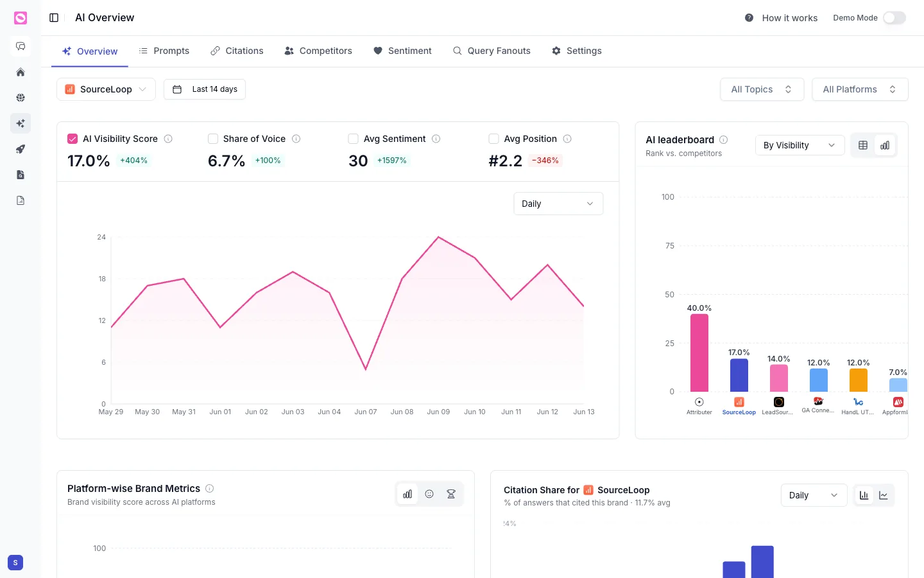Viewport: 924px width, 578px height.
Task: Click the How it works help icon
Action: [749, 18]
